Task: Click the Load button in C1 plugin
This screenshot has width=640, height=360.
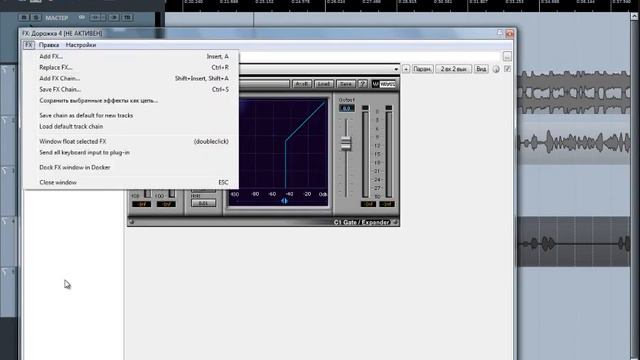Action: pos(324,84)
